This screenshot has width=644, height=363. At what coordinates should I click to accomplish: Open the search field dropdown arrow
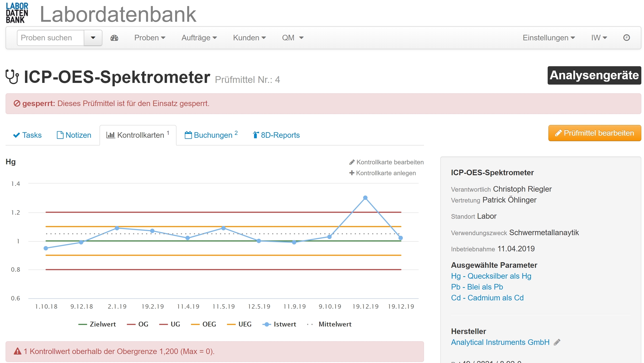point(93,38)
